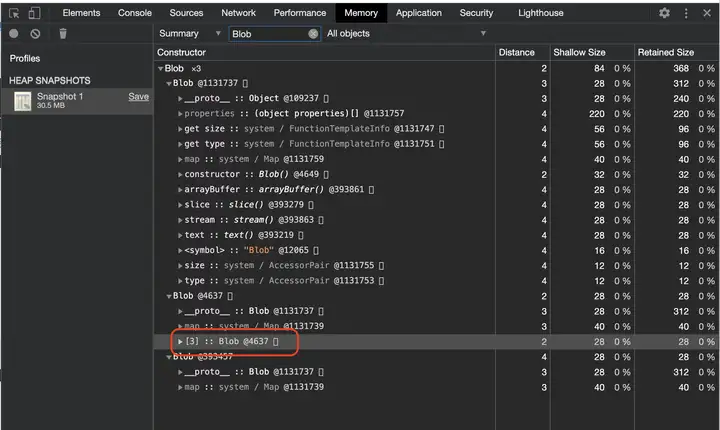Expand constructor :: Blob() @4649 row
Viewport: 720px width, 430px height.
pyautogui.click(x=180, y=175)
